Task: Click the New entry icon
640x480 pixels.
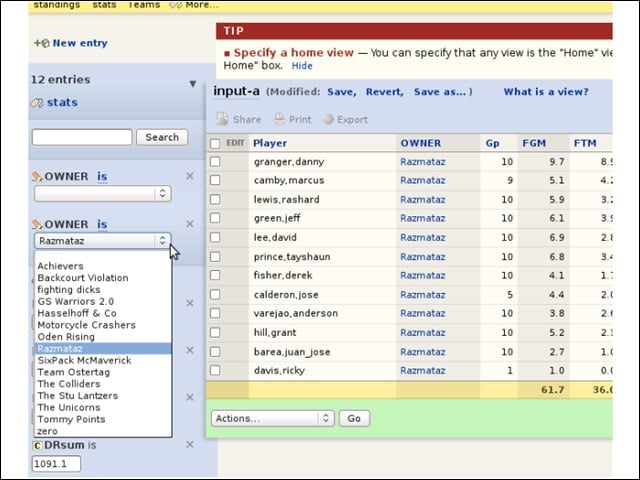Action: coord(42,43)
